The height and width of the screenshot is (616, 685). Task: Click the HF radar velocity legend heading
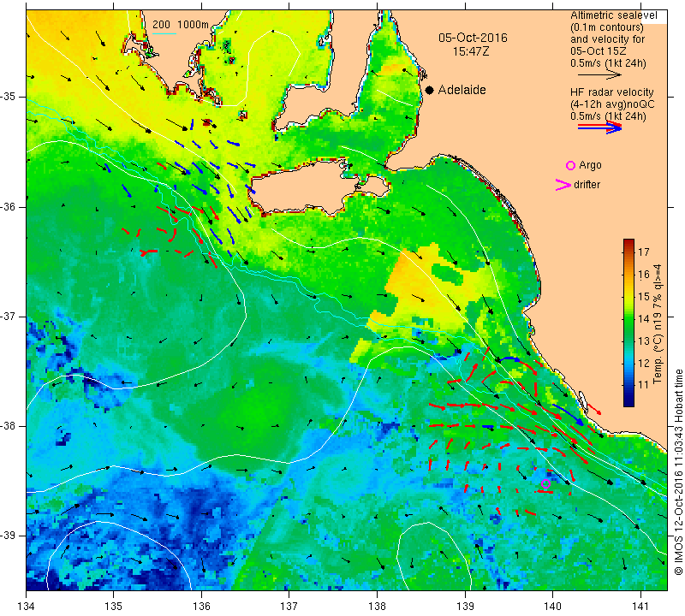click(x=611, y=92)
